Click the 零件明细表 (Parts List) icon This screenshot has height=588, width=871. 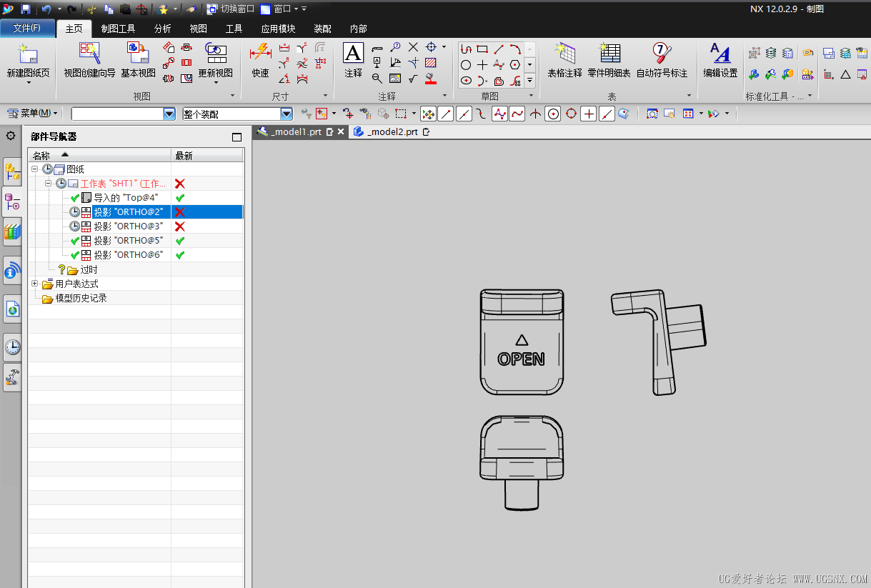pyautogui.click(x=609, y=54)
